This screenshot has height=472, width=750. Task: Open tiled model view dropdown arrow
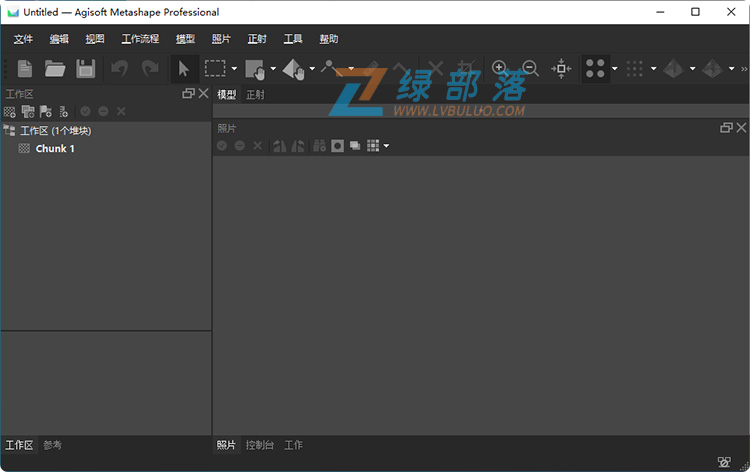[731, 68]
